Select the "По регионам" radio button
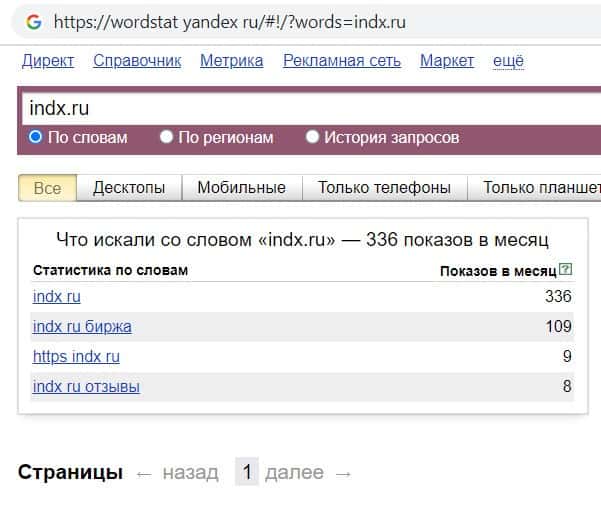This screenshot has width=601, height=519. click(x=167, y=137)
